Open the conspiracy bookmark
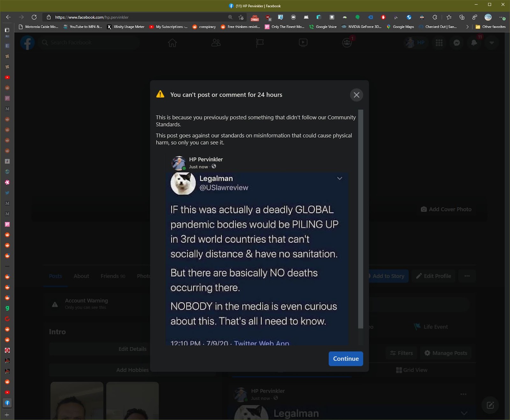The width and height of the screenshot is (510, 420). pos(204,27)
